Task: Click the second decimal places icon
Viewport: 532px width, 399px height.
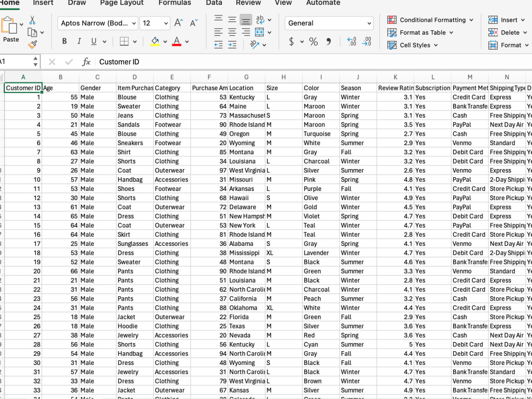Action: (x=367, y=41)
